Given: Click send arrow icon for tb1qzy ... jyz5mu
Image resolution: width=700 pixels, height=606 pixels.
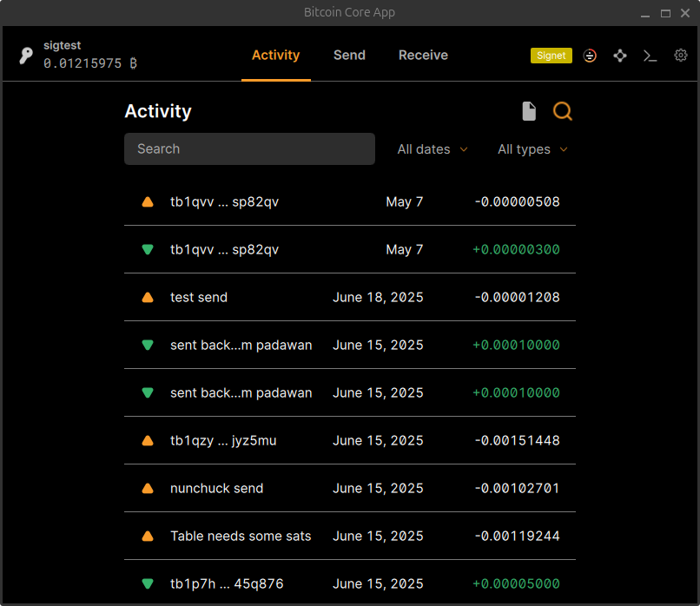Looking at the screenshot, I should 148,441.
